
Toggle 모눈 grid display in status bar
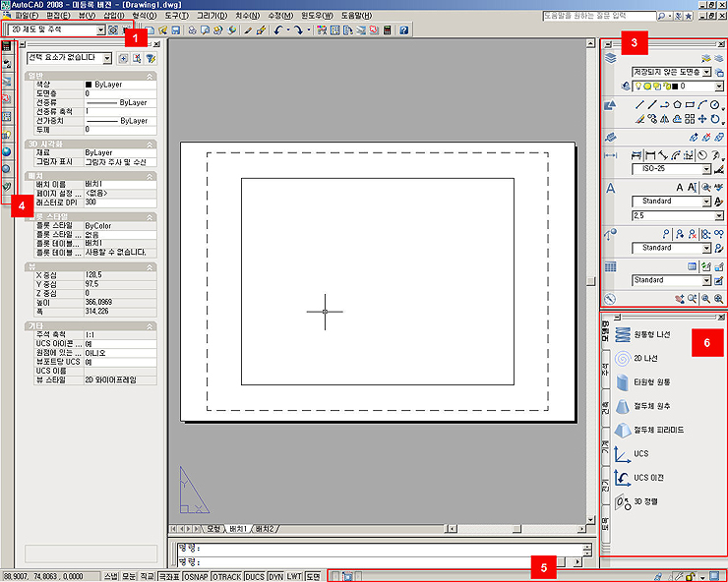(129, 576)
